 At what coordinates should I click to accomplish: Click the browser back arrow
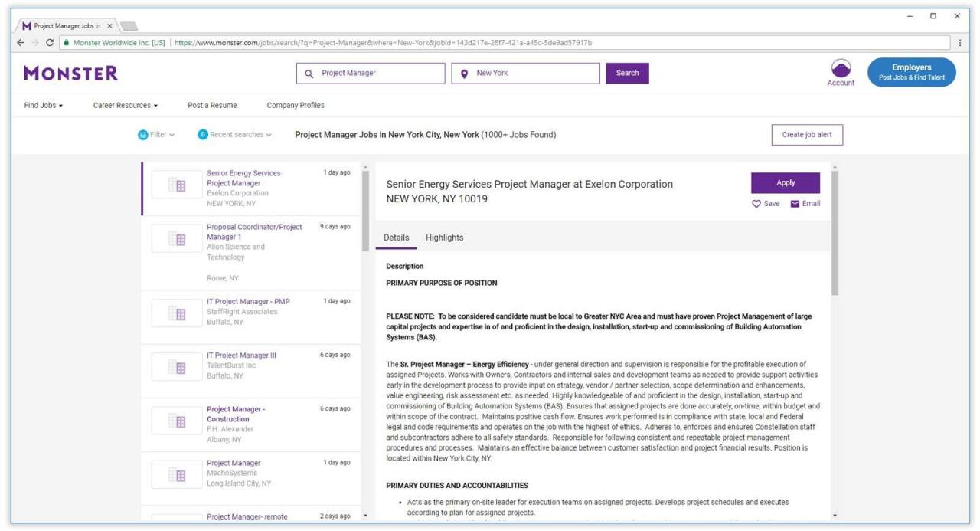pos(21,43)
